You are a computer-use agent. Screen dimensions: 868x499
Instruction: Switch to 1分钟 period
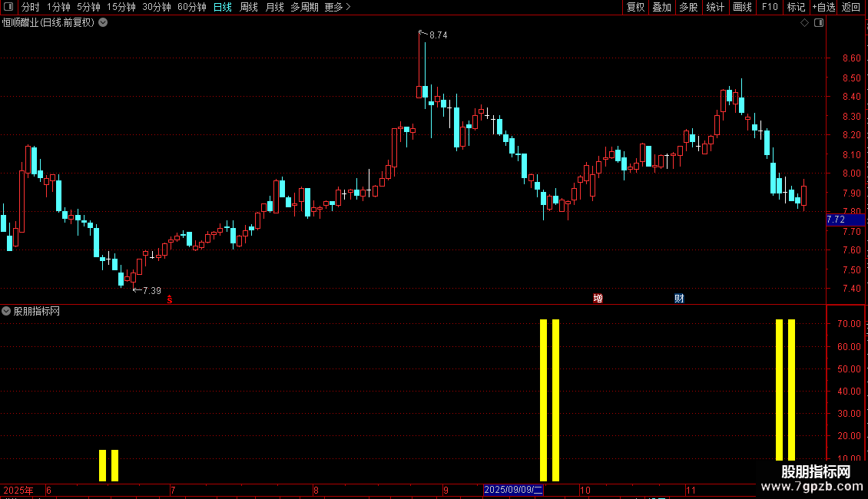(x=58, y=7)
